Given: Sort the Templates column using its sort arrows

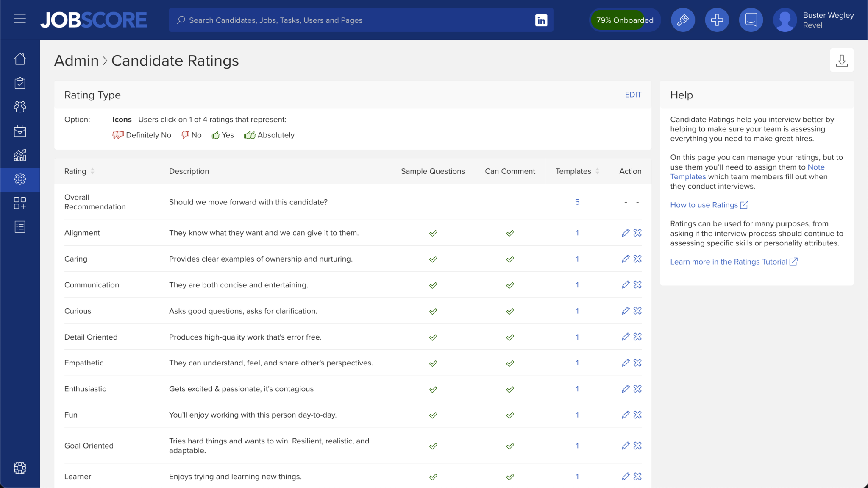Looking at the screenshot, I should point(598,171).
